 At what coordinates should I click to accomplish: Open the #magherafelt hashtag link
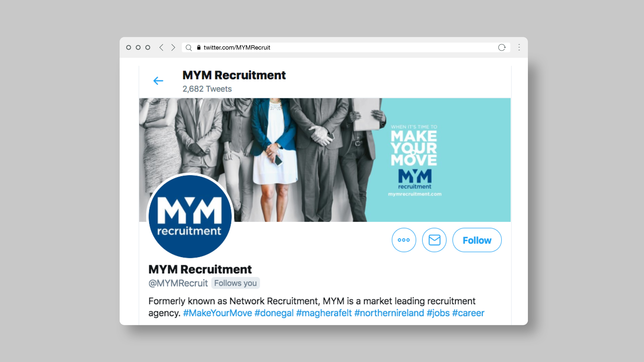click(x=324, y=313)
